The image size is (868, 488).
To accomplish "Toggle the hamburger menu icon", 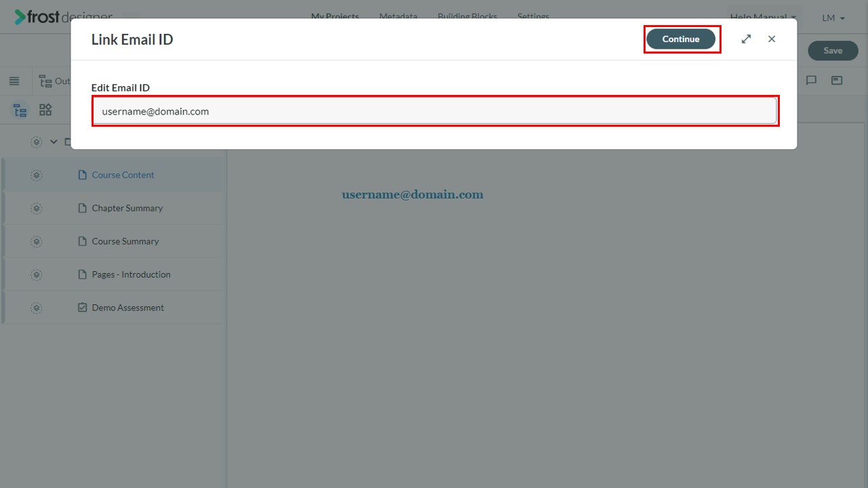I will tap(14, 81).
